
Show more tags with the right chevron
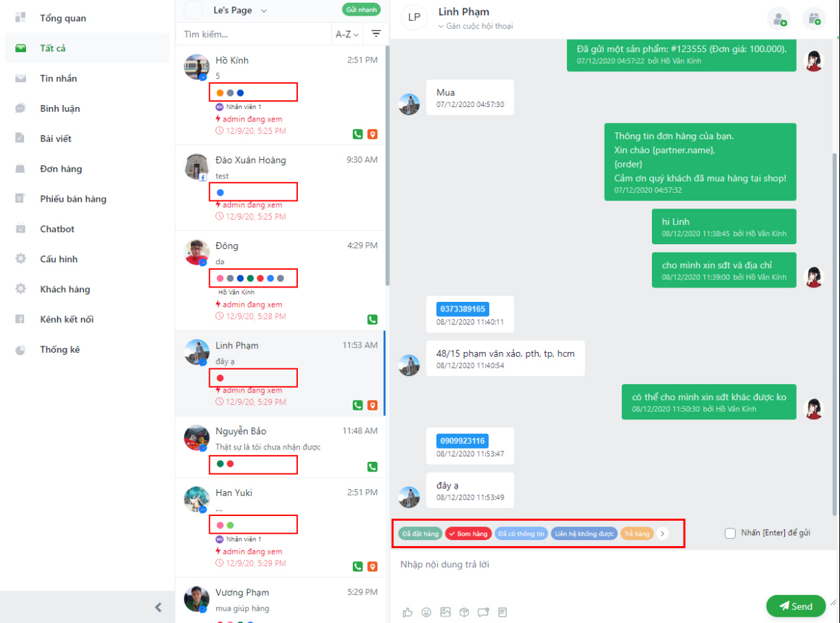662,534
